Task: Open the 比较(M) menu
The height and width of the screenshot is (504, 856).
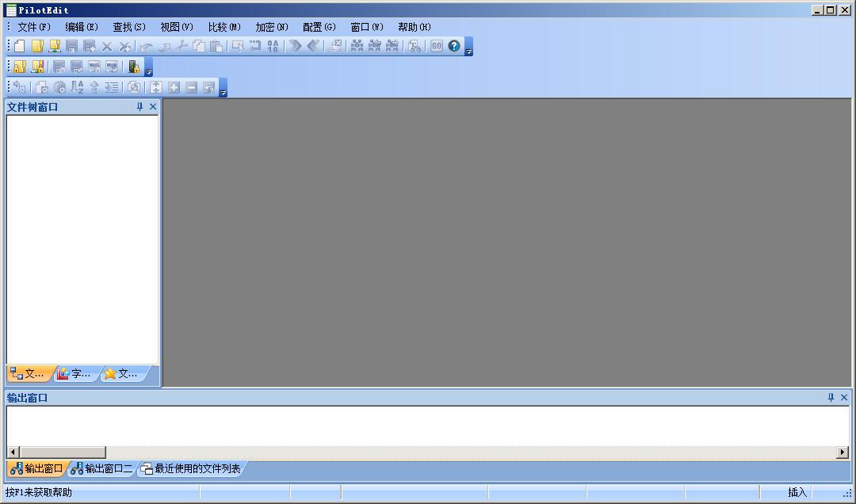Action: 224,27
